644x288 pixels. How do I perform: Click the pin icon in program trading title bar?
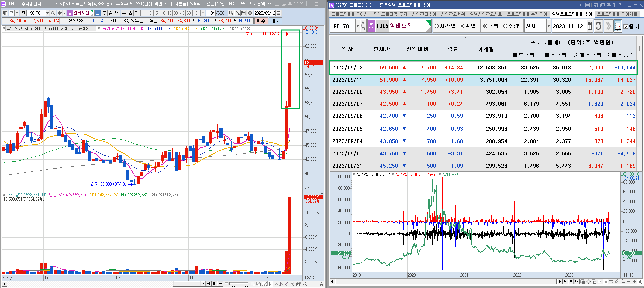tap(609, 5)
